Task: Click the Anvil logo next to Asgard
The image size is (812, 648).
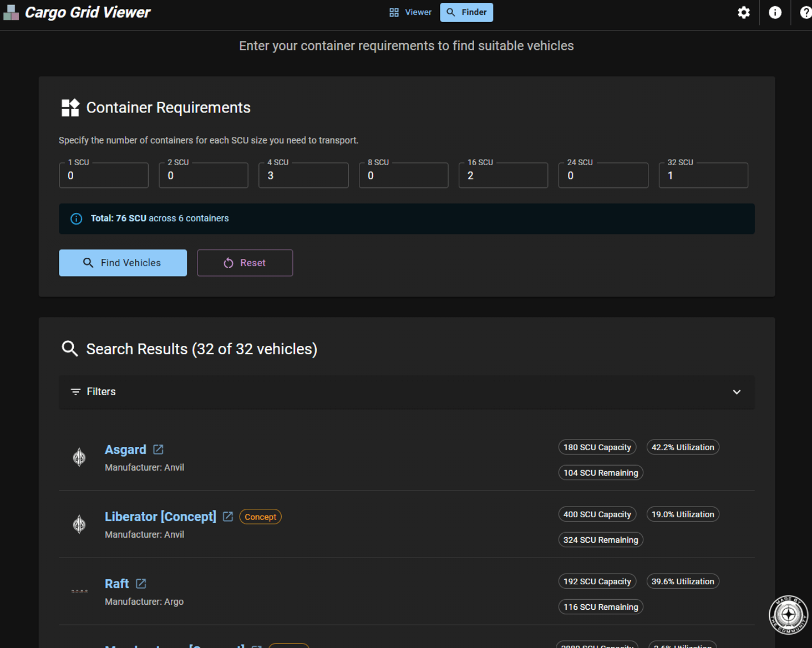Action: (79, 457)
